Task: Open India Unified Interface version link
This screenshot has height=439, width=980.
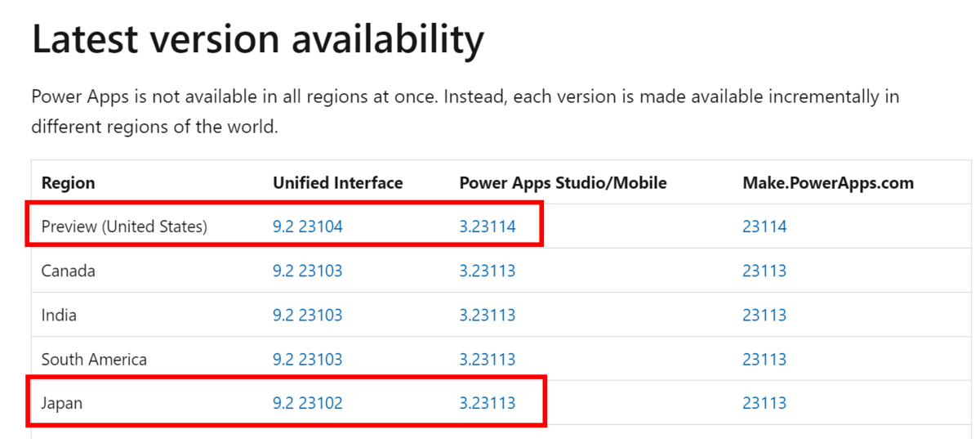Action: click(307, 315)
